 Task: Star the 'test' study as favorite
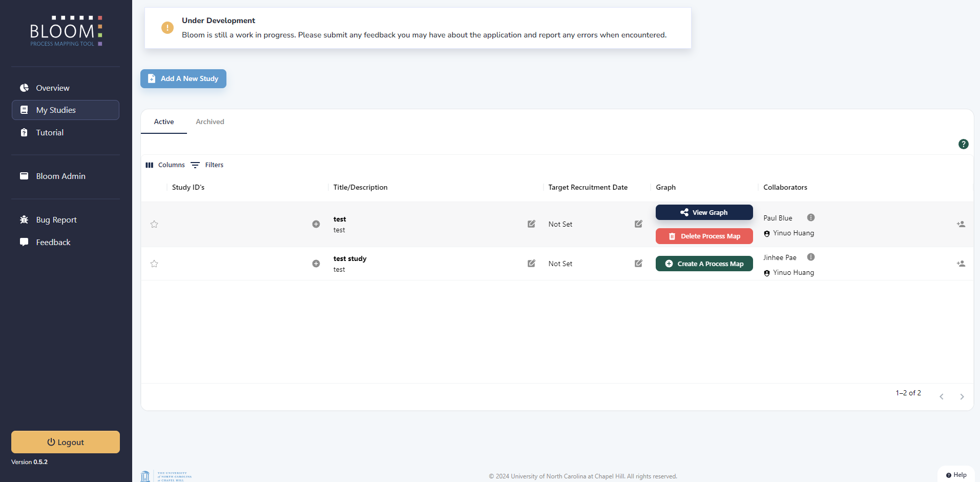click(x=154, y=224)
